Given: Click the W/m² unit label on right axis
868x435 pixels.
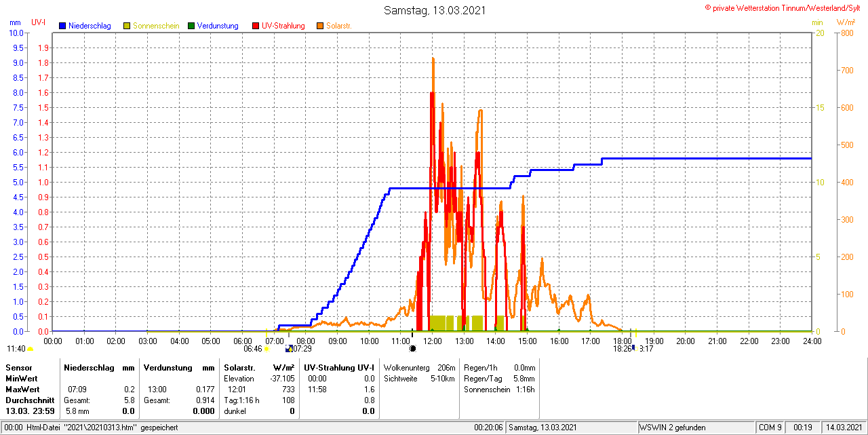Looking at the screenshot, I should point(846,22).
